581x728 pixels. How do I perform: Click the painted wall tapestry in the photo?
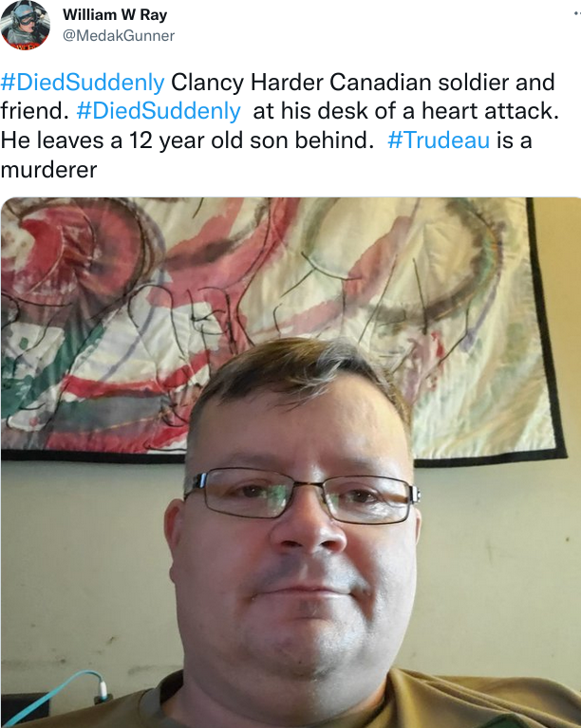tap(279, 325)
